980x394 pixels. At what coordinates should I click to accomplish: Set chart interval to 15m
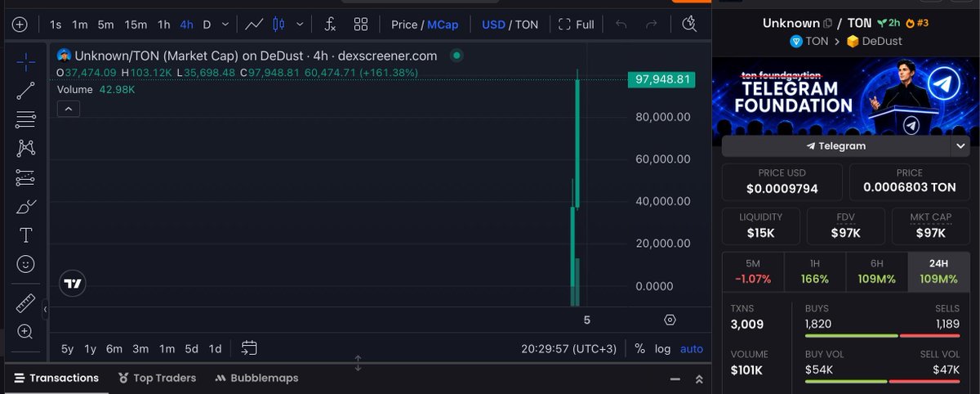pyautogui.click(x=136, y=25)
